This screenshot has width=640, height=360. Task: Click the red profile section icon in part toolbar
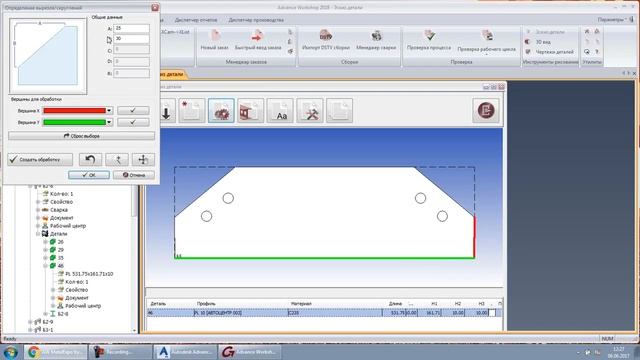pyautogui.click(x=251, y=111)
